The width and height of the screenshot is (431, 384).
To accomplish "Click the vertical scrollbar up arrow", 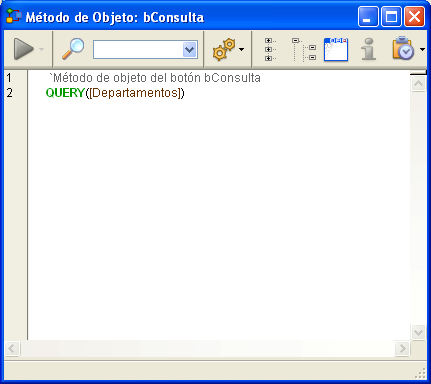I will click(418, 83).
